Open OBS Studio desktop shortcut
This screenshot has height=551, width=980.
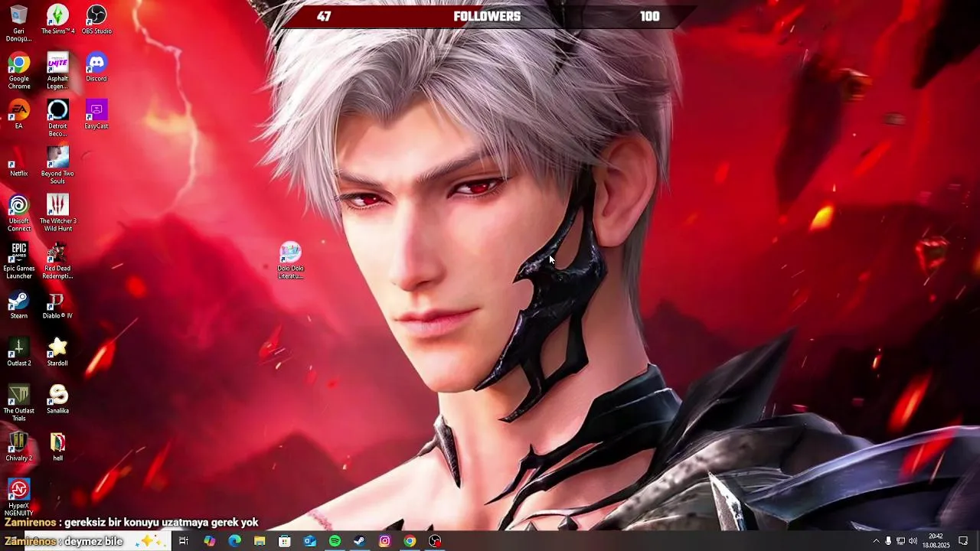click(x=96, y=20)
